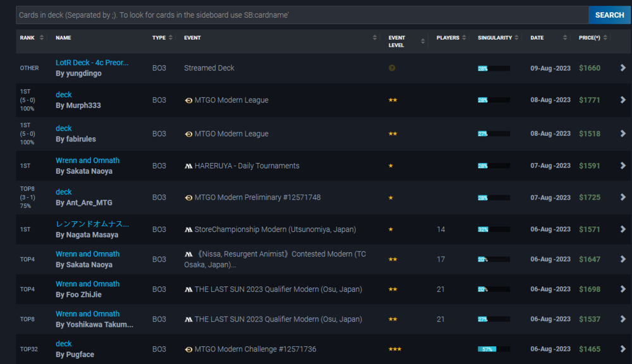Expand the yungdingo LotR Deck row chevron
Image resolution: width=632 pixels, height=364 pixels.
coord(623,68)
